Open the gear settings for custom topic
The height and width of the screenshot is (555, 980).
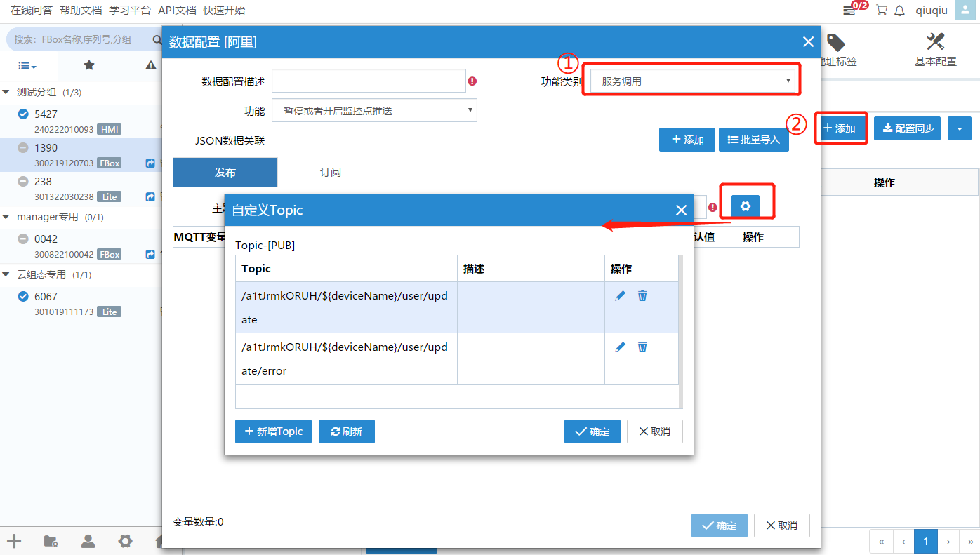(746, 206)
